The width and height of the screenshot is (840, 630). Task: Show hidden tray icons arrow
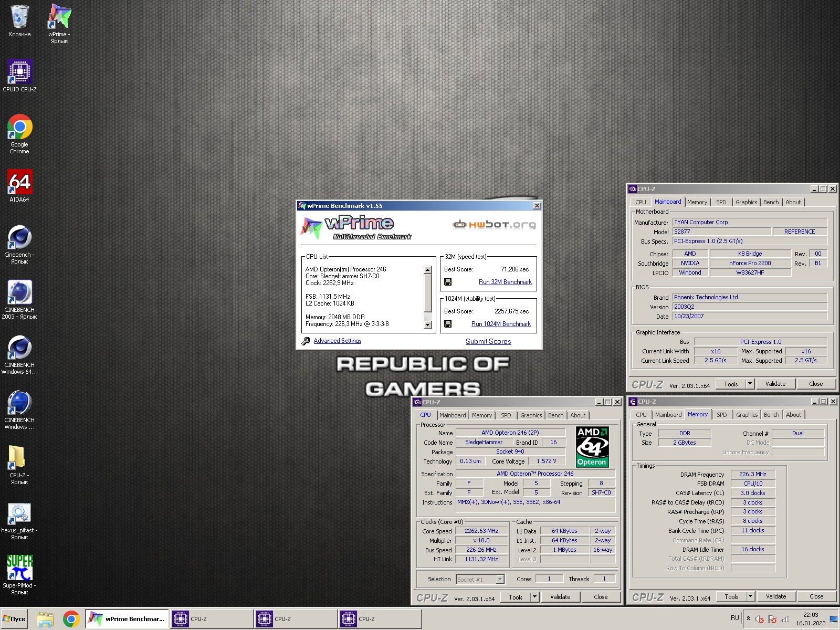pos(748,618)
